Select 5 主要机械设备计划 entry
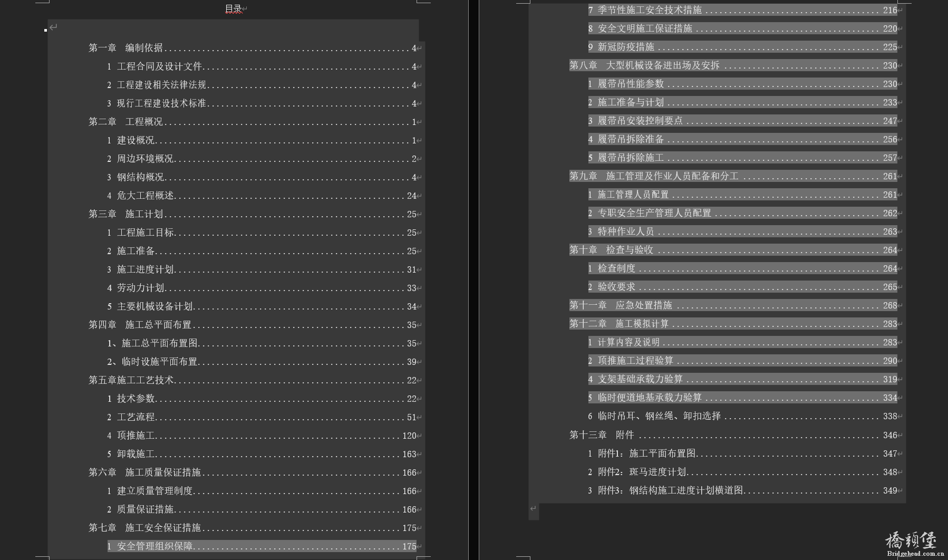This screenshot has width=948, height=560. click(x=262, y=306)
